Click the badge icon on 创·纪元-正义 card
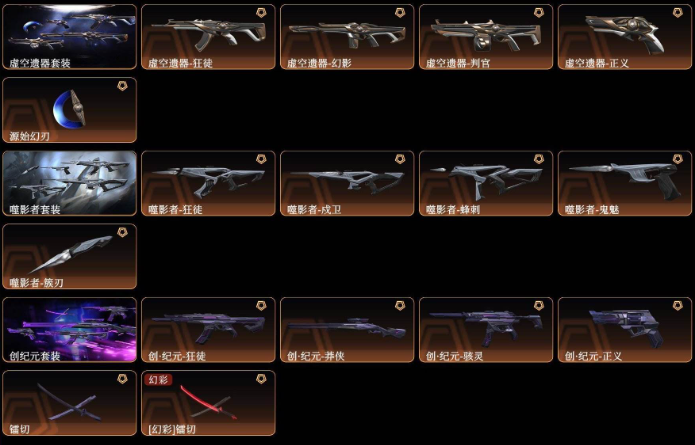Screen dimensions: 695x445 pos(678,305)
